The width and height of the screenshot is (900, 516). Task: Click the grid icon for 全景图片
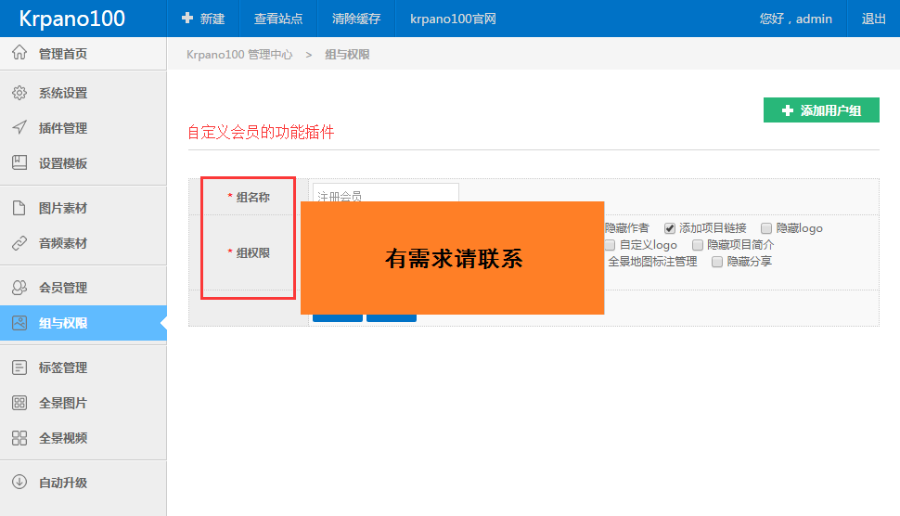coord(20,402)
